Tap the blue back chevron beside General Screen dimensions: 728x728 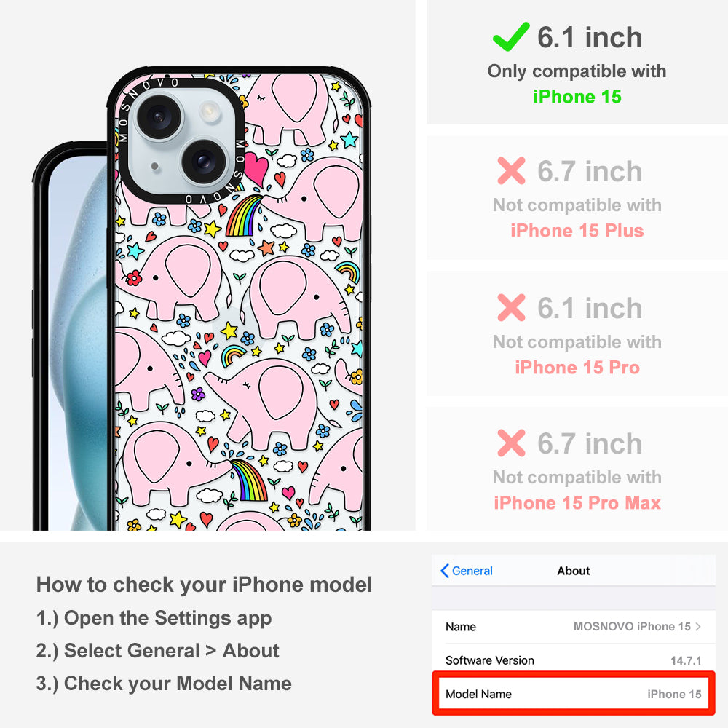coord(444,571)
